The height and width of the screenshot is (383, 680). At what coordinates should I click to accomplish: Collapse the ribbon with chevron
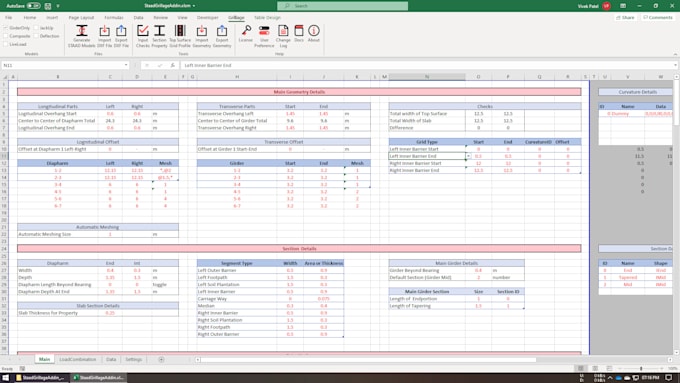pyautogui.click(x=675, y=54)
